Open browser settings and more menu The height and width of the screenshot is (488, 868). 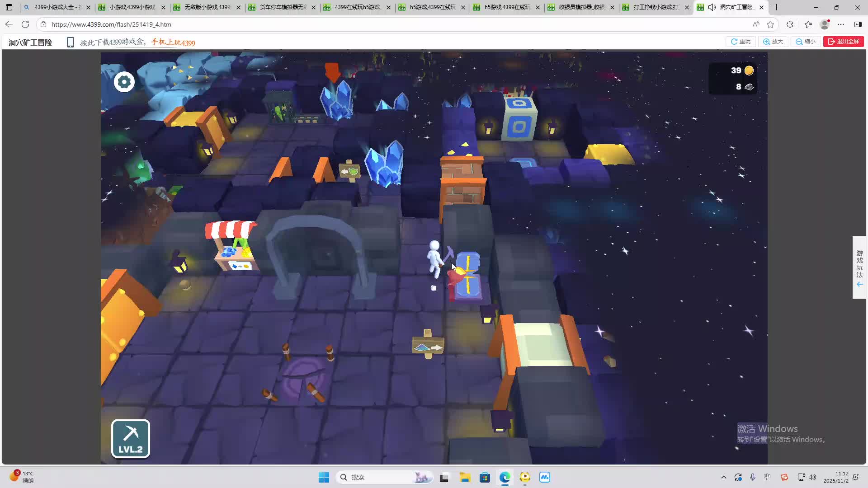[x=840, y=24]
